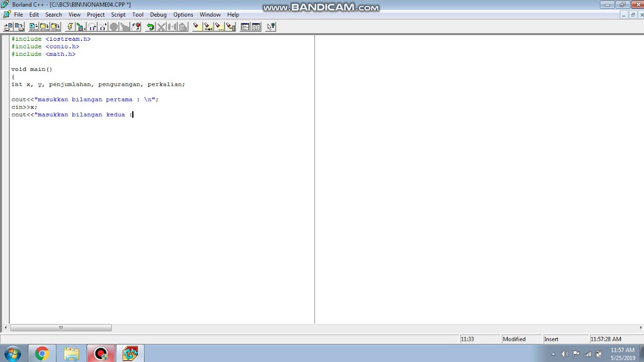Open the Edit menu

click(x=34, y=15)
